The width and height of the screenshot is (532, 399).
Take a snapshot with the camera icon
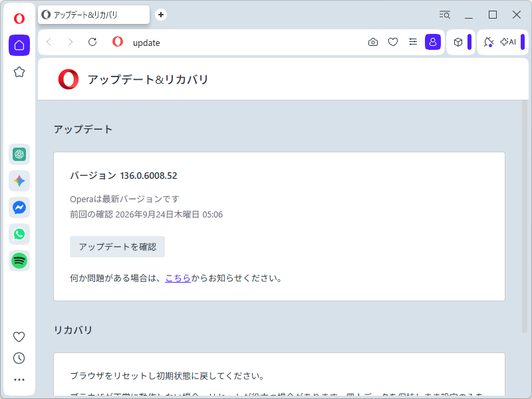coord(373,42)
